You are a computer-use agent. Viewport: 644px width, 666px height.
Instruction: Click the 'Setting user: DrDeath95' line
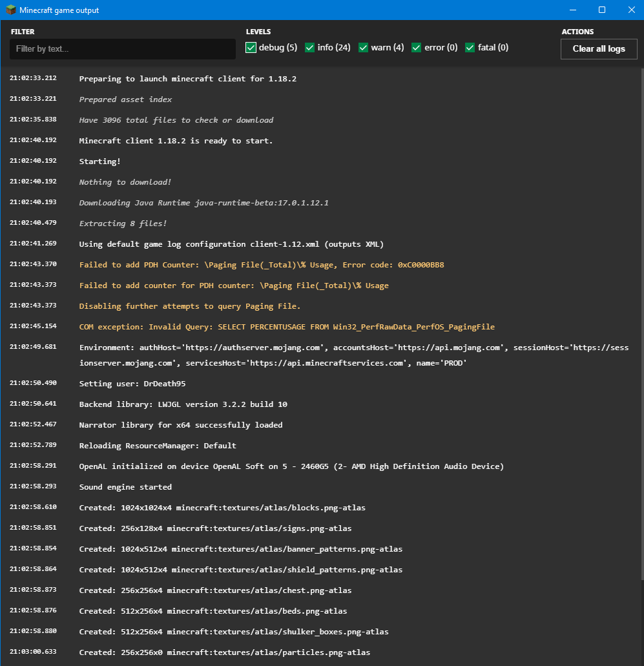click(132, 384)
